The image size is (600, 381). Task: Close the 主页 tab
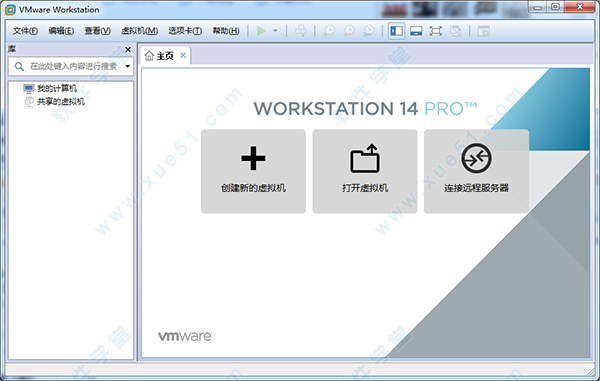point(183,55)
